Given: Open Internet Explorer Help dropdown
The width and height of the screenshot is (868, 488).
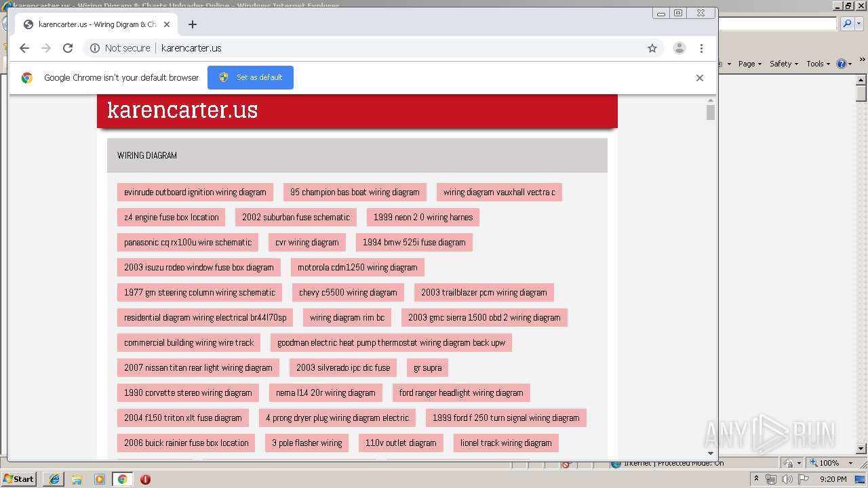Looking at the screenshot, I should coord(844,64).
